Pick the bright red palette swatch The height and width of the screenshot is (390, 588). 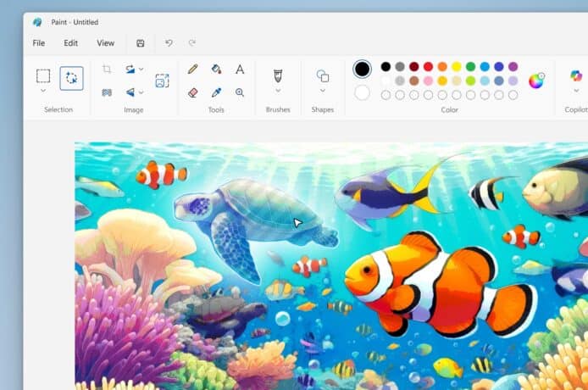[428, 67]
